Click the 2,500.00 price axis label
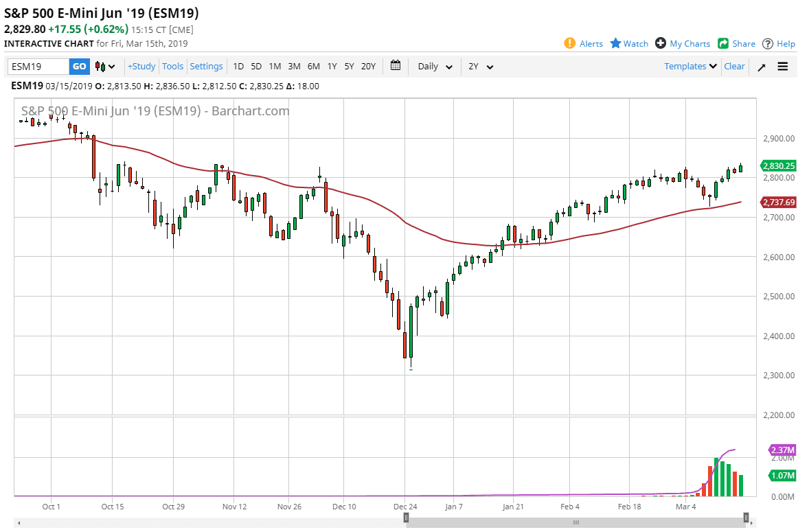 [x=779, y=297]
